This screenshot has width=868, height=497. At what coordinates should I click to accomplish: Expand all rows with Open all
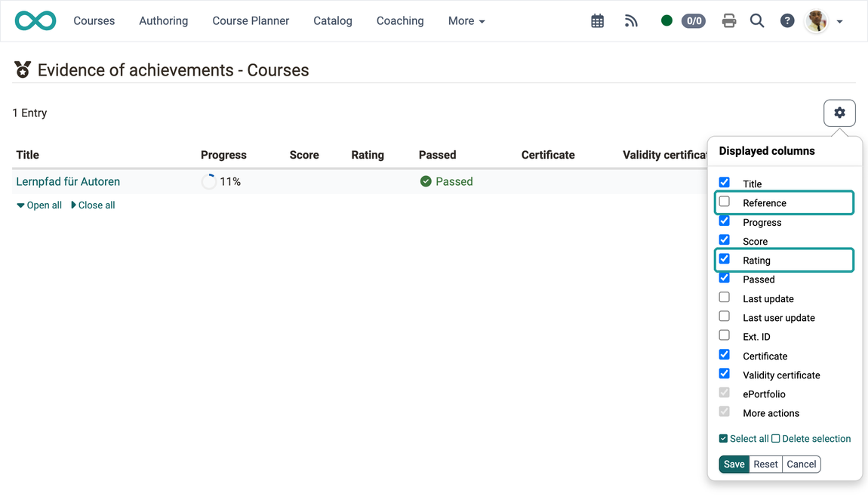point(39,205)
